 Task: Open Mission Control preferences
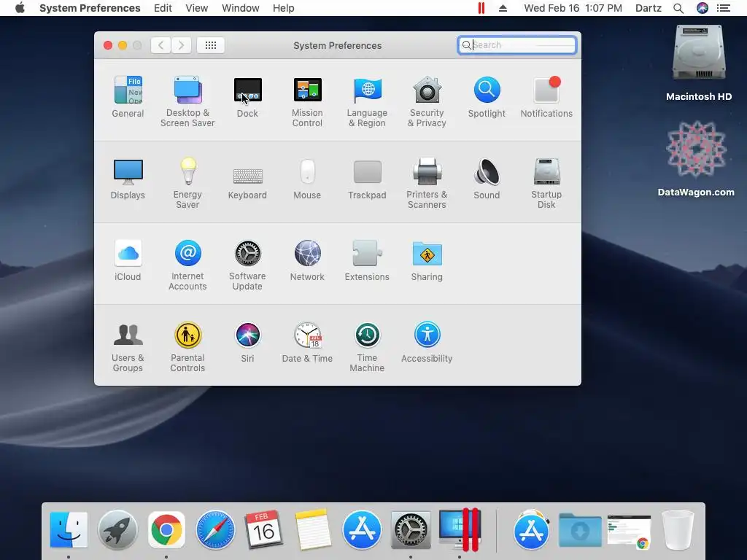[x=307, y=101]
